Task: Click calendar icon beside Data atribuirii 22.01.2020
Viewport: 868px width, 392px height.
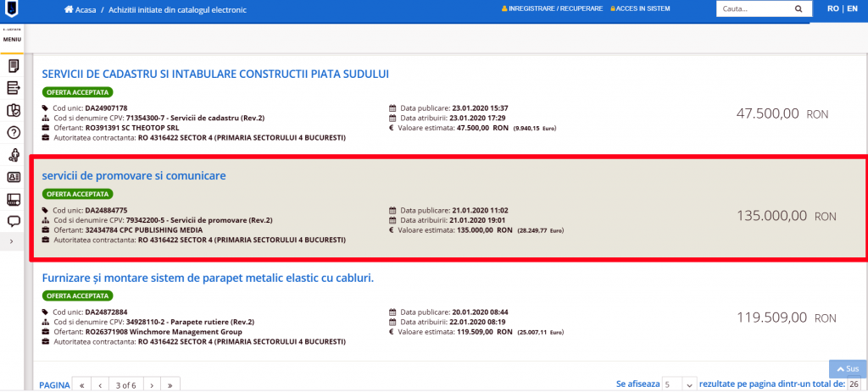Action: click(393, 322)
